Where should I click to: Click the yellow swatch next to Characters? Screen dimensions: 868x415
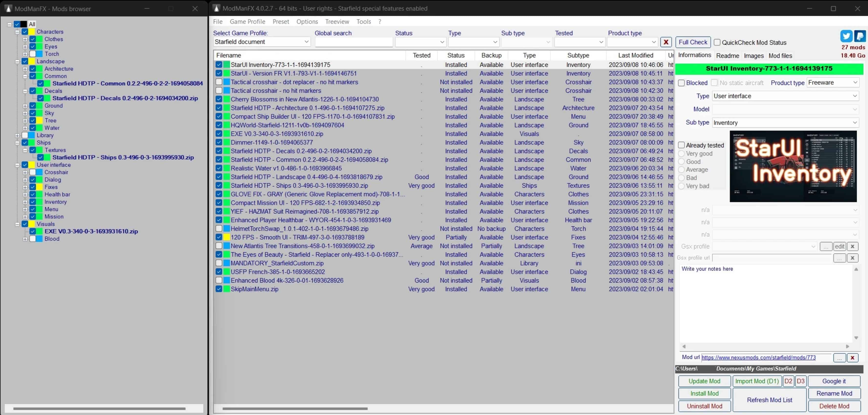[x=32, y=32]
